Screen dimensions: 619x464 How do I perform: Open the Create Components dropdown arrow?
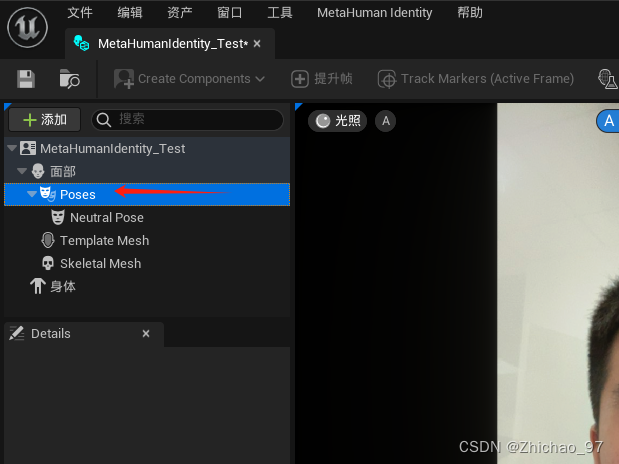pyautogui.click(x=260, y=79)
